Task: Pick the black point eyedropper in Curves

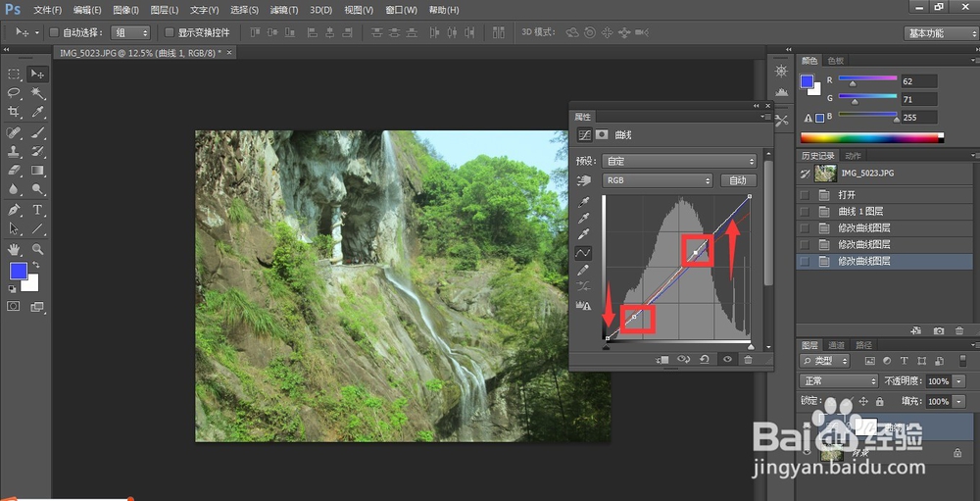Action: point(584,201)
